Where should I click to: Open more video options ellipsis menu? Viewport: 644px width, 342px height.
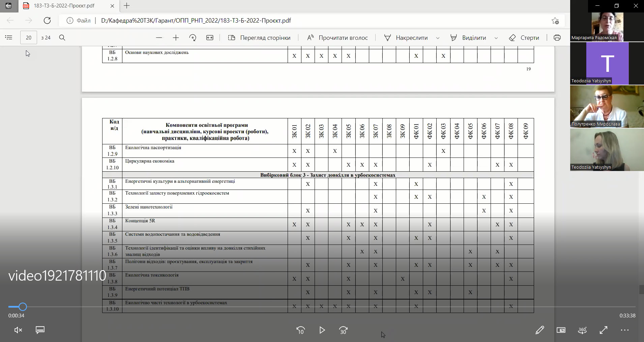click(624, 330)
